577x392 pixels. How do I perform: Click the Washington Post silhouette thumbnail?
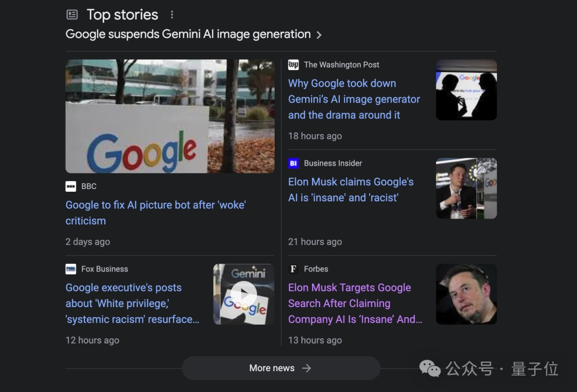pyautogui.click(x=466, y=90)
